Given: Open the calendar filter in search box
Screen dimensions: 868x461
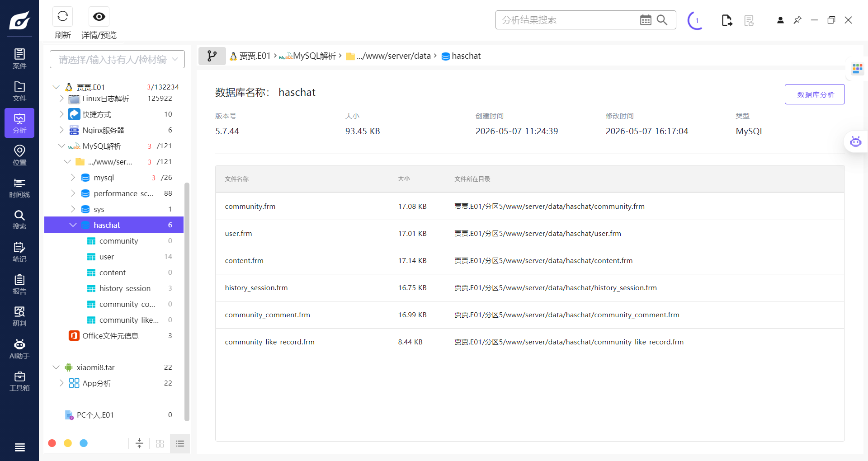Looking at the screenshot, I should coord(646,20).
